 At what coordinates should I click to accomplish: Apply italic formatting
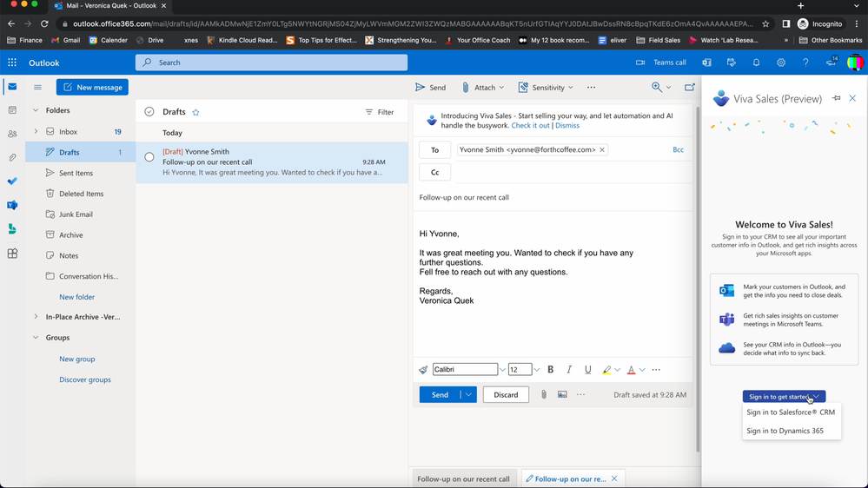[x=568, y=370]
